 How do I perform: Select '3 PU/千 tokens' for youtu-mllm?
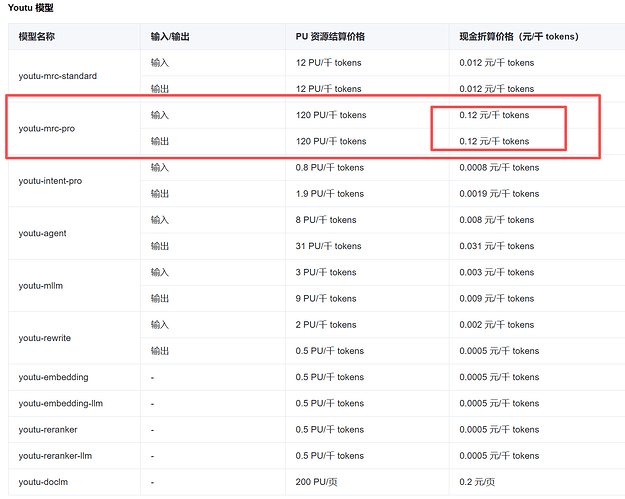(x=326, y=272)
